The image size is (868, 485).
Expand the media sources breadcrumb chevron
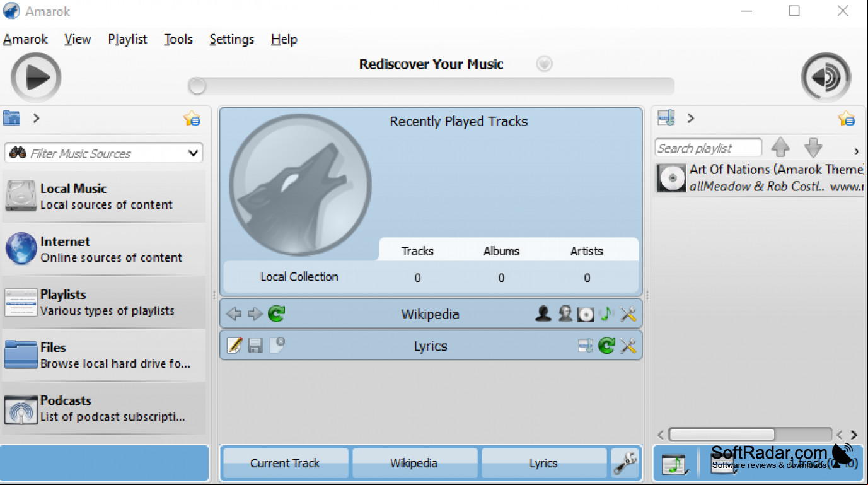tap(37, 118)
